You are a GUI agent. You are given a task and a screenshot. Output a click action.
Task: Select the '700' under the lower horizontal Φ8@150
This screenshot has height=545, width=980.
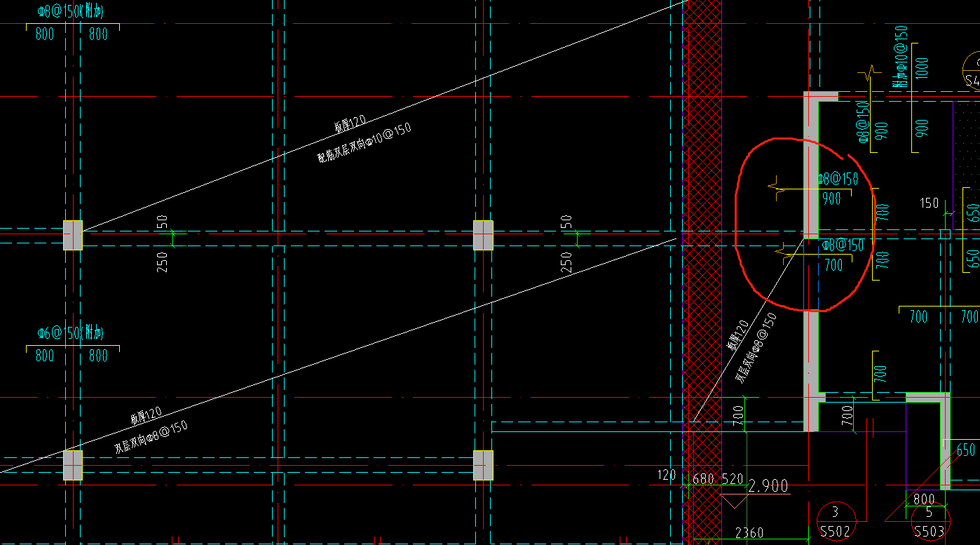833,266
